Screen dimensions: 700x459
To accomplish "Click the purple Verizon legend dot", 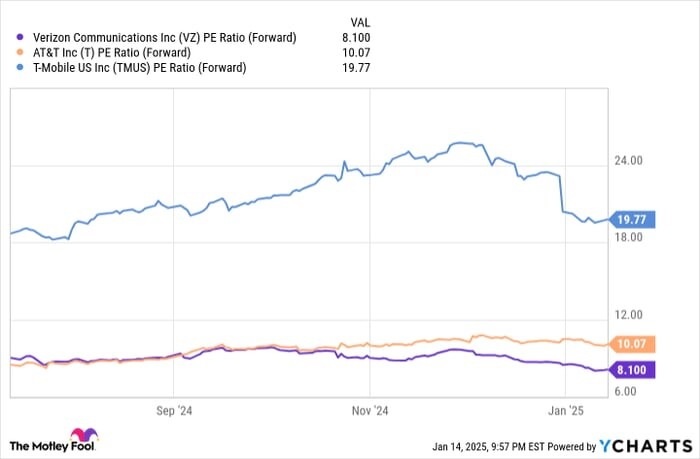I will pyautogui.click(x=19, y=38).
